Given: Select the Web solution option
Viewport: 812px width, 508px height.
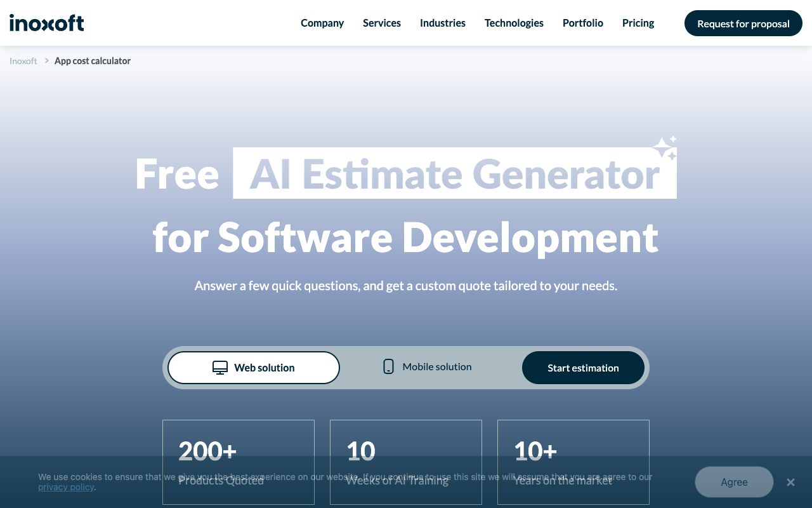Looking at the screenshot, I should pyautogui.click(x=254, y=368).
